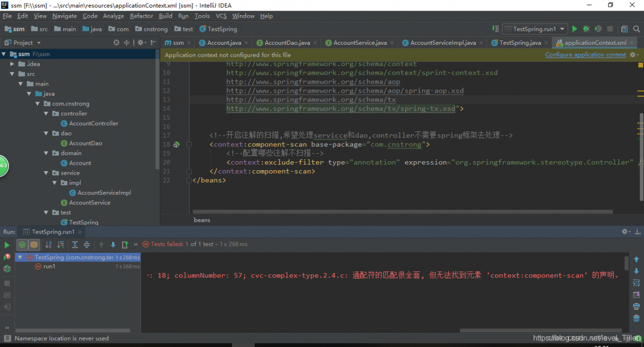Image resolution: width=644 pixels, height=347 pixels.
Task: Collapse the ssm root project node
Action: pyautogui.click(x=4, y=54)
